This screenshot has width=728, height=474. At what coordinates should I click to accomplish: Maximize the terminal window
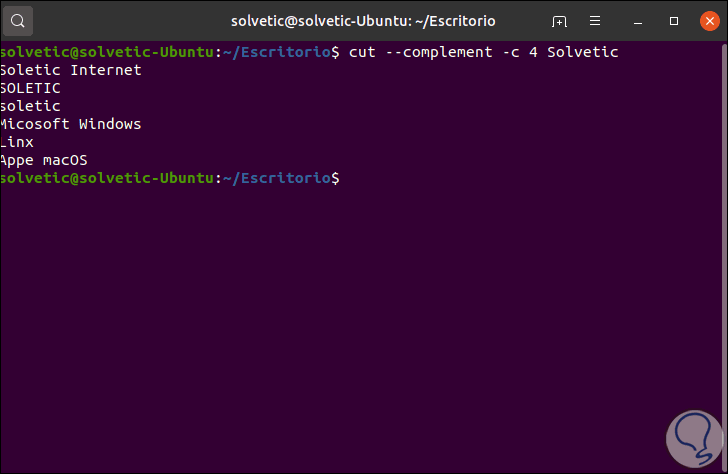tap(674, 20)
